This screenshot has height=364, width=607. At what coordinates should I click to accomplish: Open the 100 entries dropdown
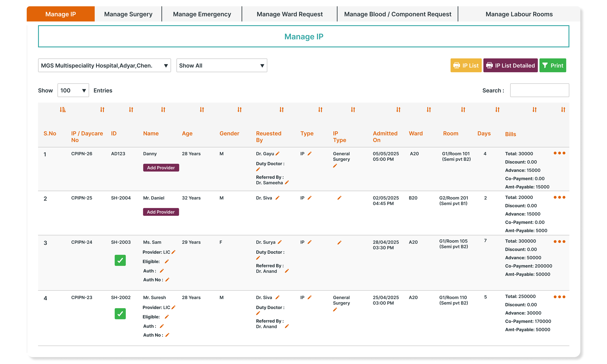click(x=73, y=91)
